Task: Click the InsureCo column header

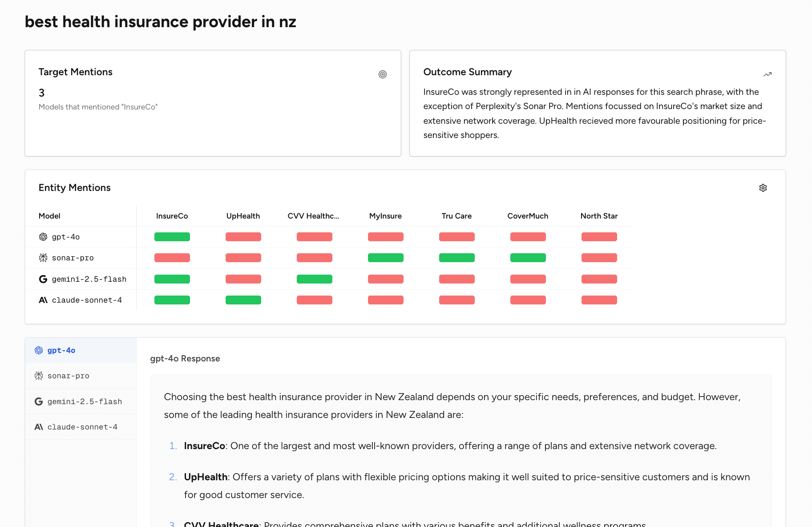Action: [x=172, y=216]
